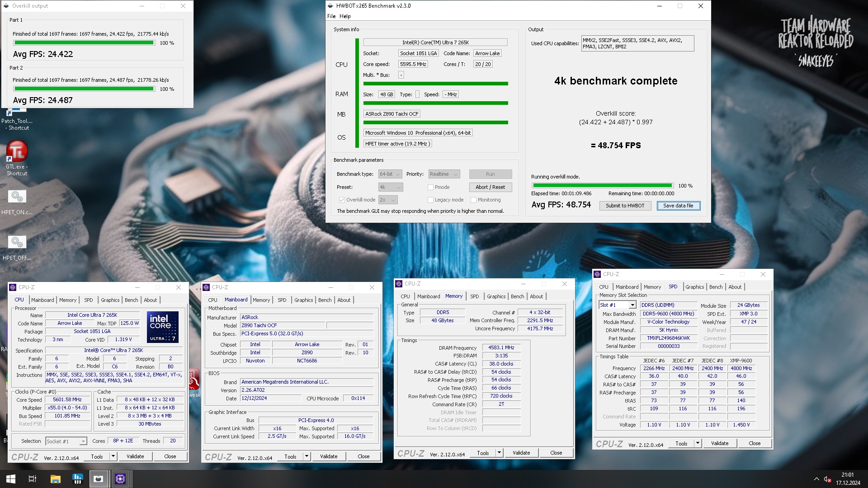This screenshot has height=488, width=868.
Task: Open HWBOT x265 taskbar icon
Action: click(x=99, y=479)
